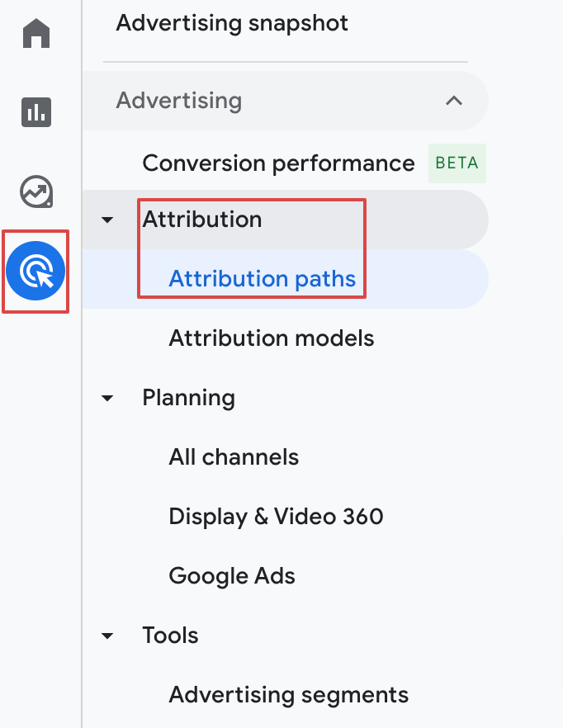563x728 pixels.
Task: Select the Tools group label
Action: coord(171,636)
